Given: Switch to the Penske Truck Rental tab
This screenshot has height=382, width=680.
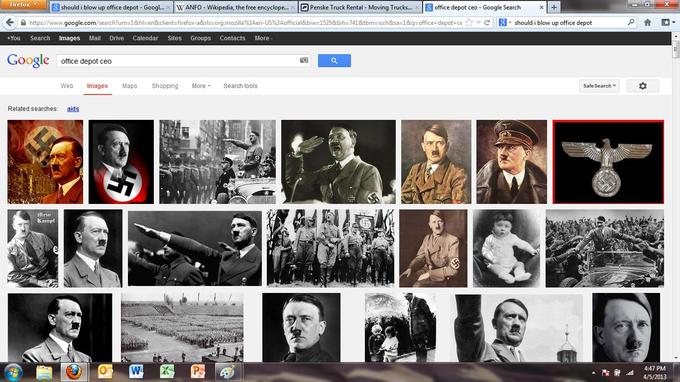Looking at the screenshot, I should [x=360, y=7].
